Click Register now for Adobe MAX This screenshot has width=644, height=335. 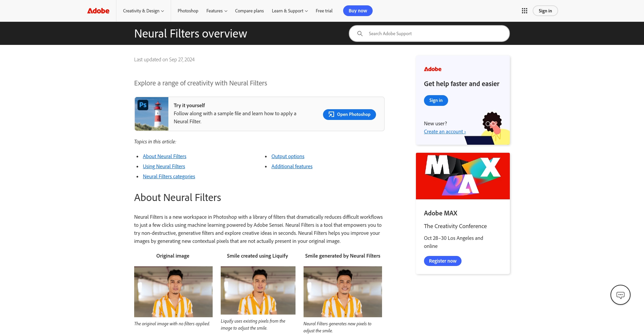[442, 261]
